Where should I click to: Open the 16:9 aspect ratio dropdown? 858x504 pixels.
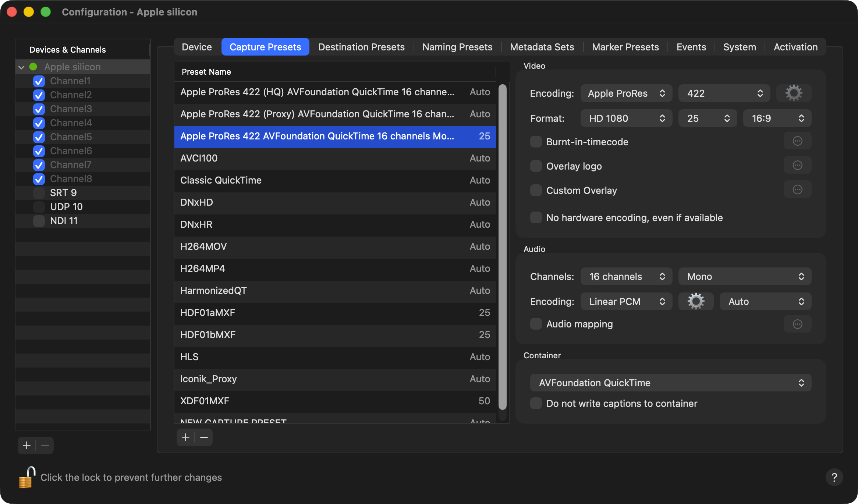777,118
